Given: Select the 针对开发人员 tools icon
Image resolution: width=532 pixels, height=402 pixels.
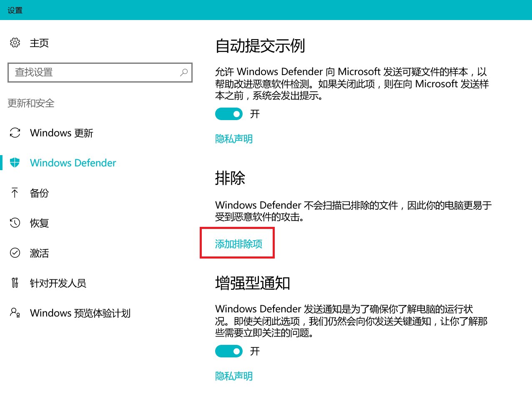Looking at the screenshot, I should coord(15,283).
